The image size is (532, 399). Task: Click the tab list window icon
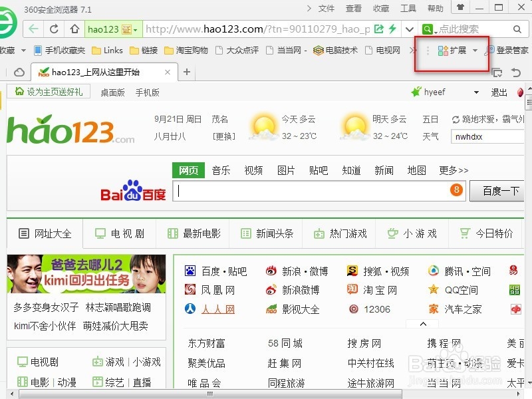pyautogui.click(x=497, y=72)
